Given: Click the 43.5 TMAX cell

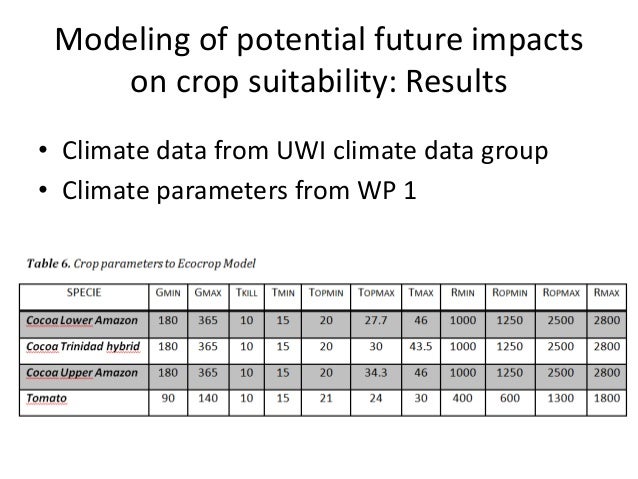Looking at the screenshot, I should pyautogui.click(x=421, y=346).
